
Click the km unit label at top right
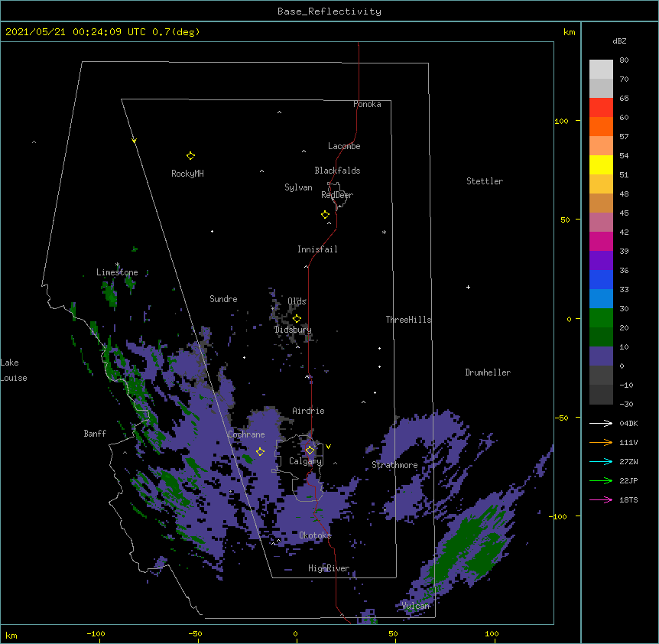pyautogui.click(x=569, y=32)
